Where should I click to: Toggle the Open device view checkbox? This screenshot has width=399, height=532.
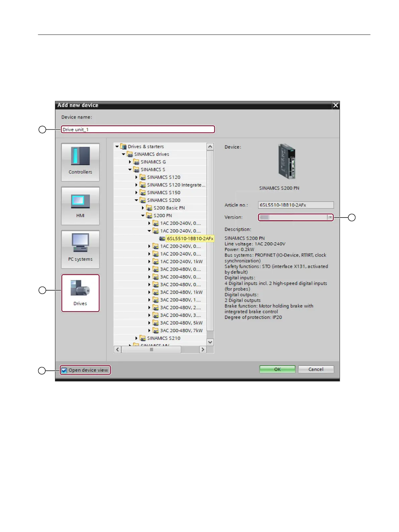click(64, 370)
